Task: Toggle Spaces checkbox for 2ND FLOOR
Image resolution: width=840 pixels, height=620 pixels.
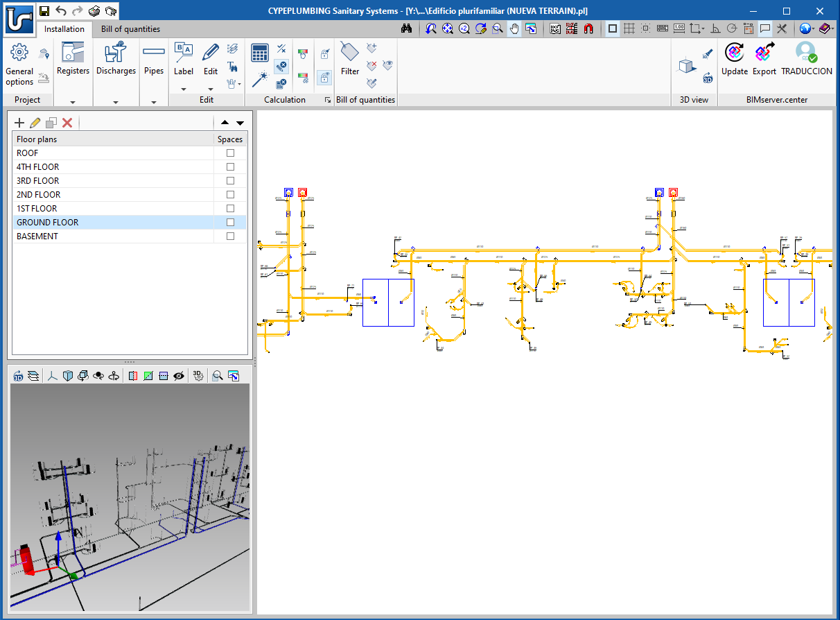Action: [231, 194]
